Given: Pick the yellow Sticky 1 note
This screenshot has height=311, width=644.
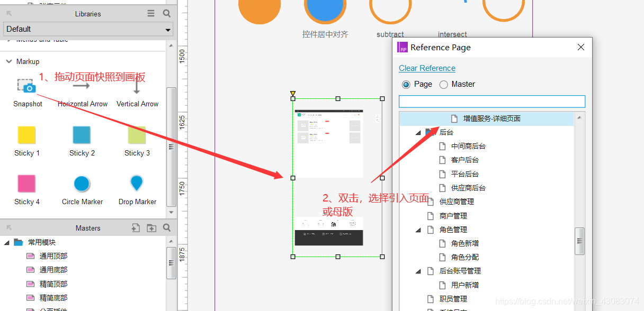Looking at the screenshot, I should click(x=26, y=135).
